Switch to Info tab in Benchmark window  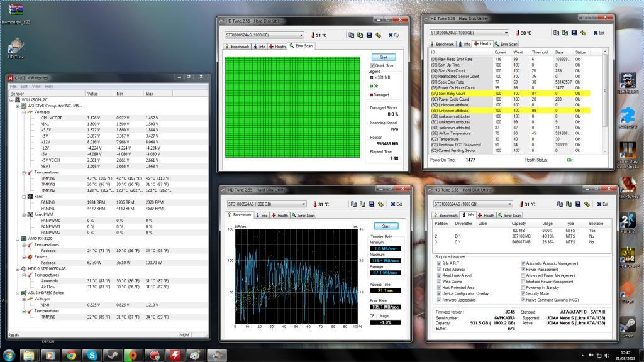(x=261, y=216)
